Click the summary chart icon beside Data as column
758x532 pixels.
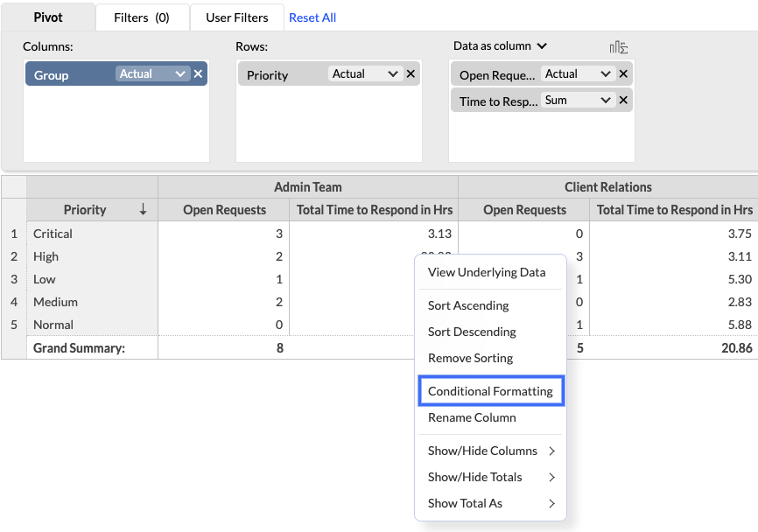click(619, 47)
